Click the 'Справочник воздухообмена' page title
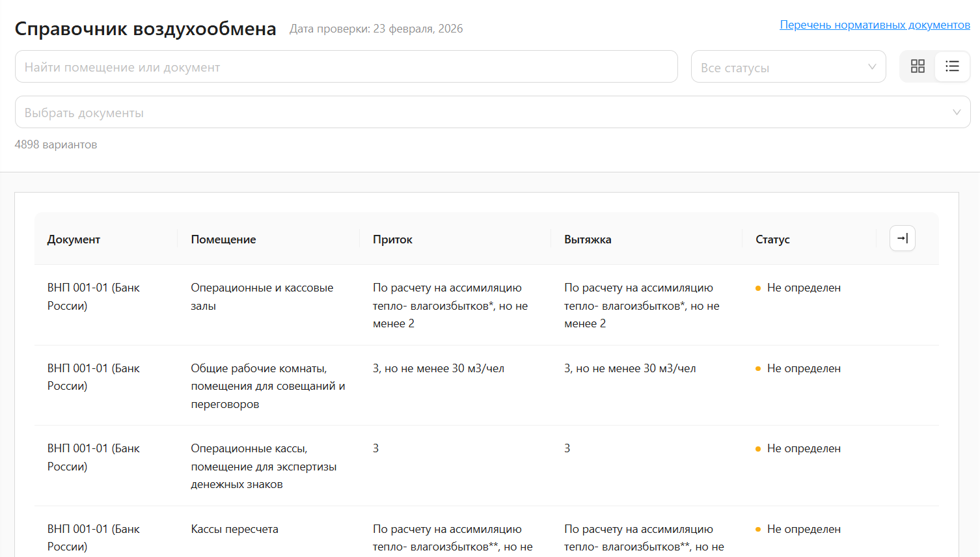This screenshot has height=557, width=980. pos(145,29)
